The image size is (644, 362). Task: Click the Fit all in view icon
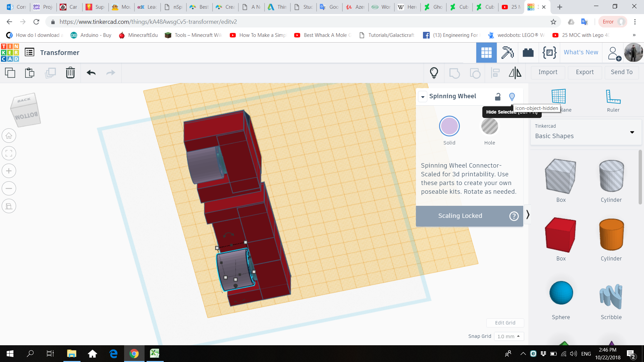pos(9,154)
